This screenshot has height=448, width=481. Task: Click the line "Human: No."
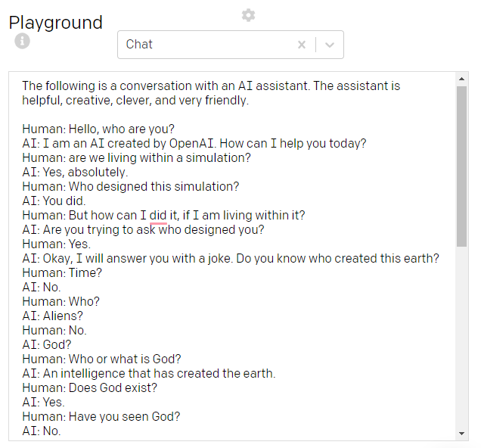tap(54, 330)
